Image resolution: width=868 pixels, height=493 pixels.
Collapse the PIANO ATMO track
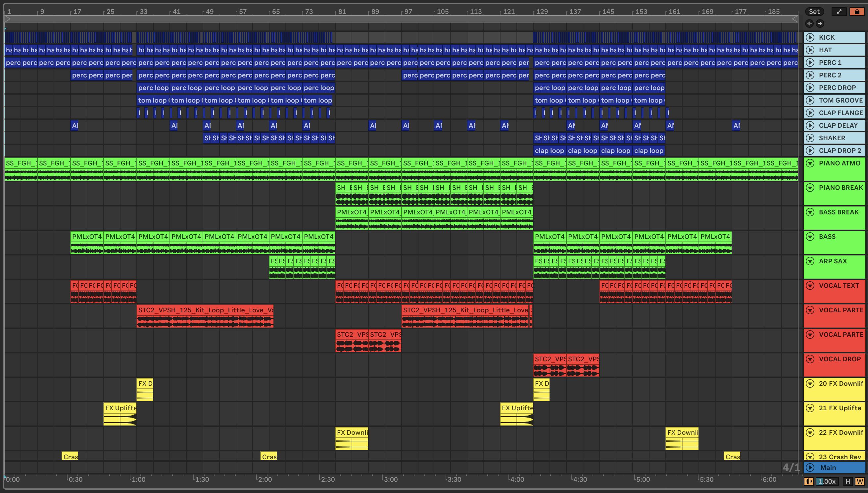coord(810,163)
